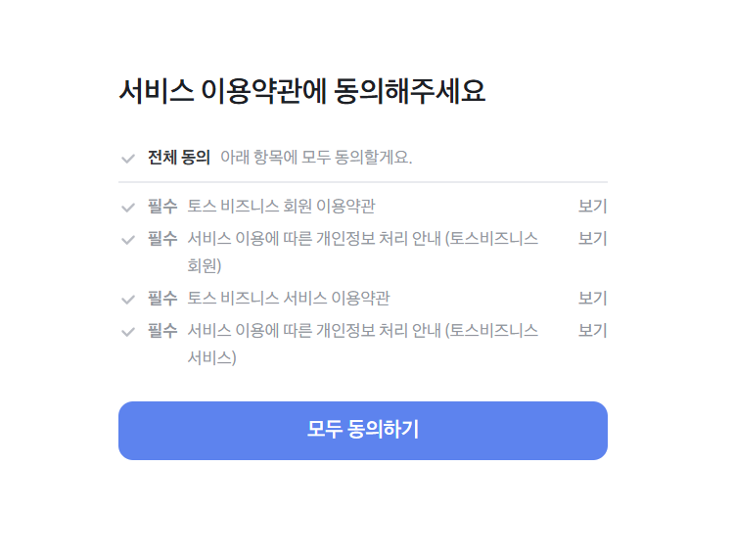Open 보기 for 개인정보 처리 안내 (토스비즈니스 회원)
734x560 pixels.
point(593,238)
